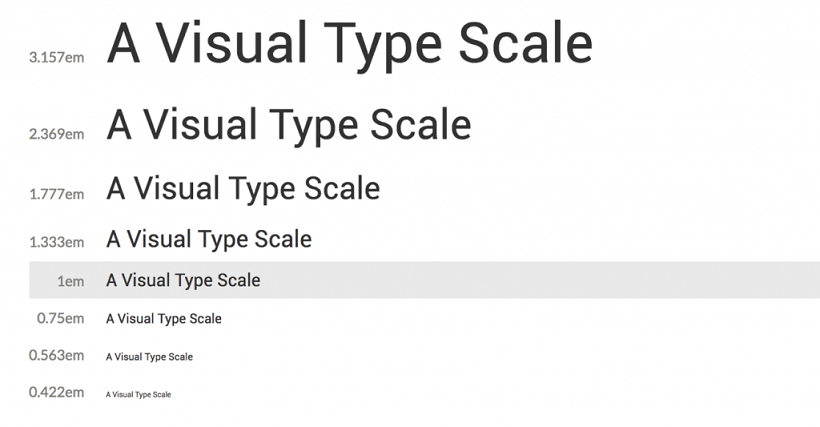Select the sample text beside 2.369em

coord(289,125)
